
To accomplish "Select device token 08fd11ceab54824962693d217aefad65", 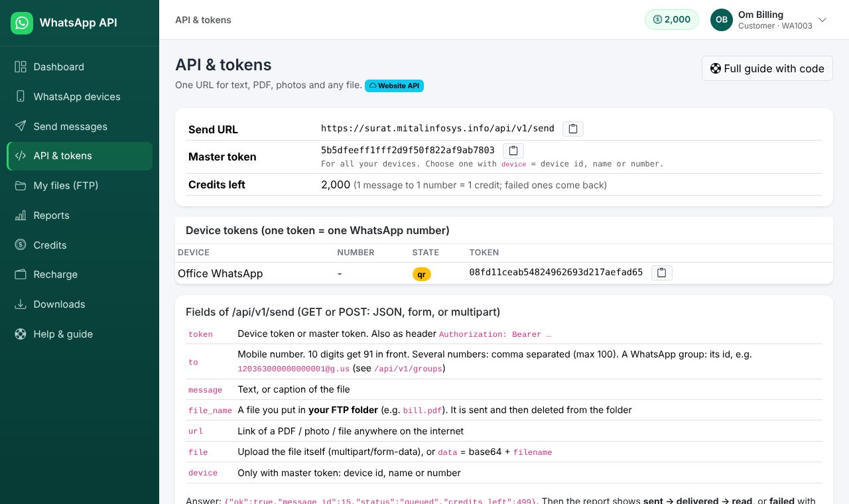I will click(556, 273).
